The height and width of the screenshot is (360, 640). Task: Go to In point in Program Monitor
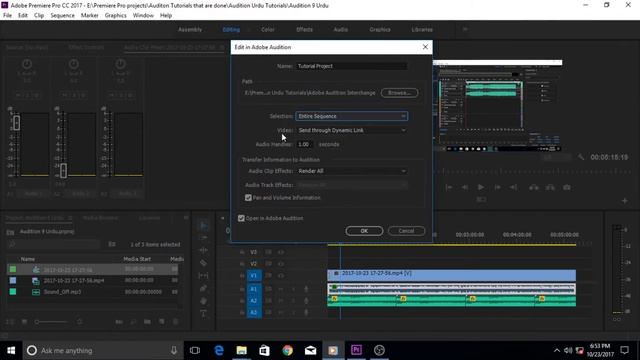tap(449, 187)
